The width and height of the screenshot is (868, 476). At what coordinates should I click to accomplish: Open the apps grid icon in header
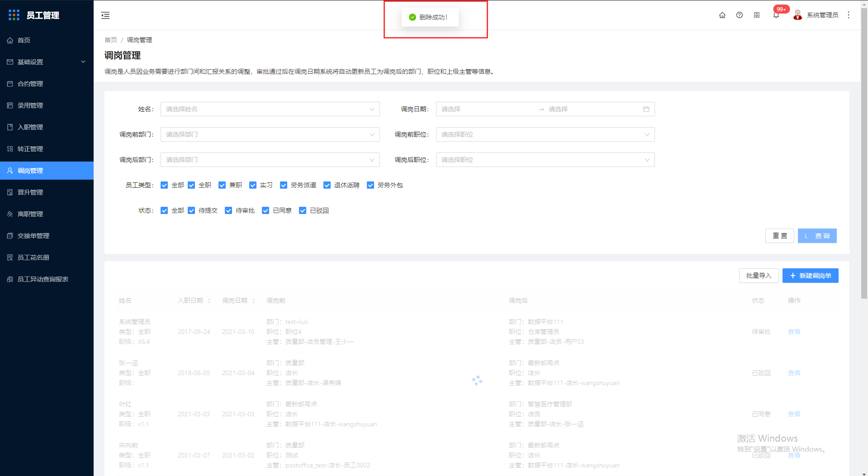[757, 15]
